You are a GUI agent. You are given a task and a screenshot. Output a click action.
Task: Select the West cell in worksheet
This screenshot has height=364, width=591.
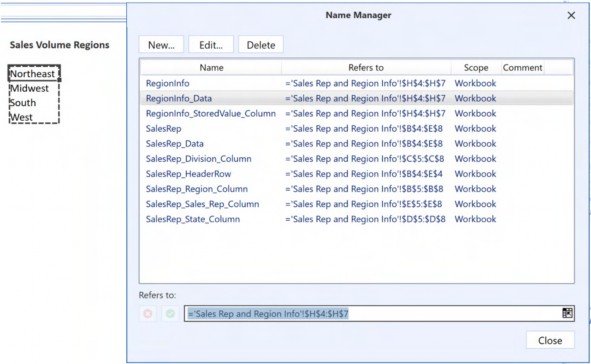[x=34, y=117]
